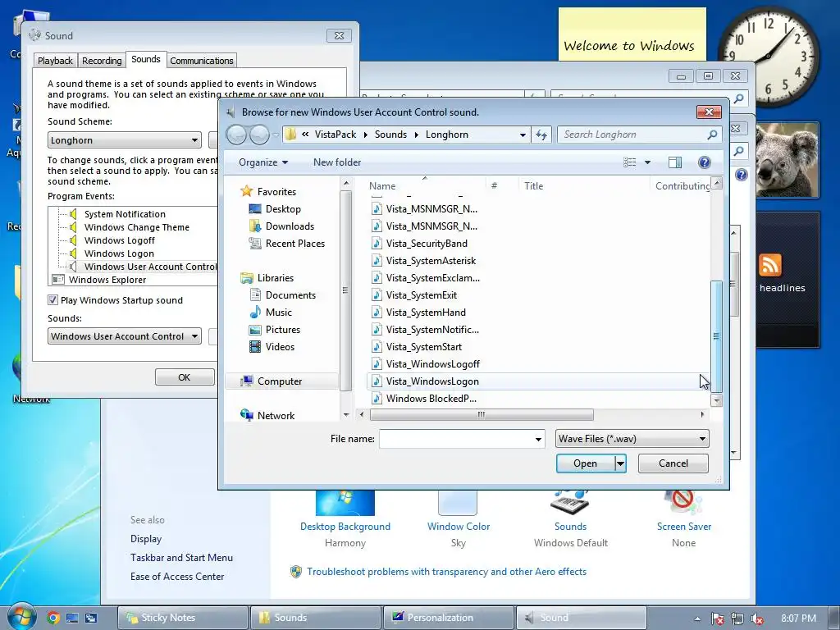Click the file list horizontal scrollbar thumb
The height and width of the screenshot is (630, 840).
[482, 414]
